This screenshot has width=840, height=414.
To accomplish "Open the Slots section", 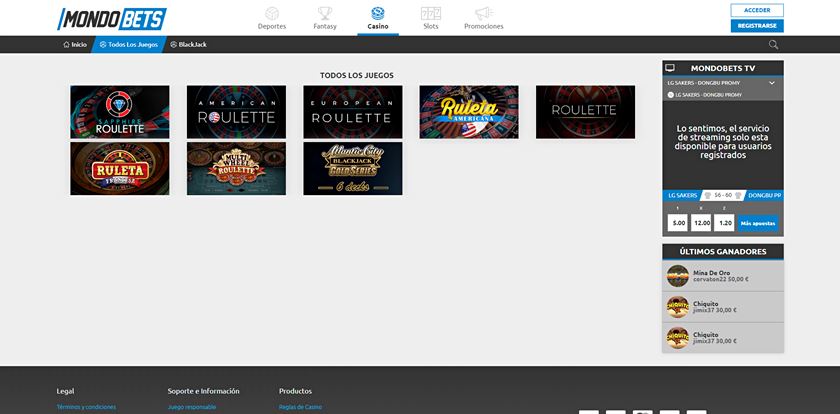I will tap(431, 18).
